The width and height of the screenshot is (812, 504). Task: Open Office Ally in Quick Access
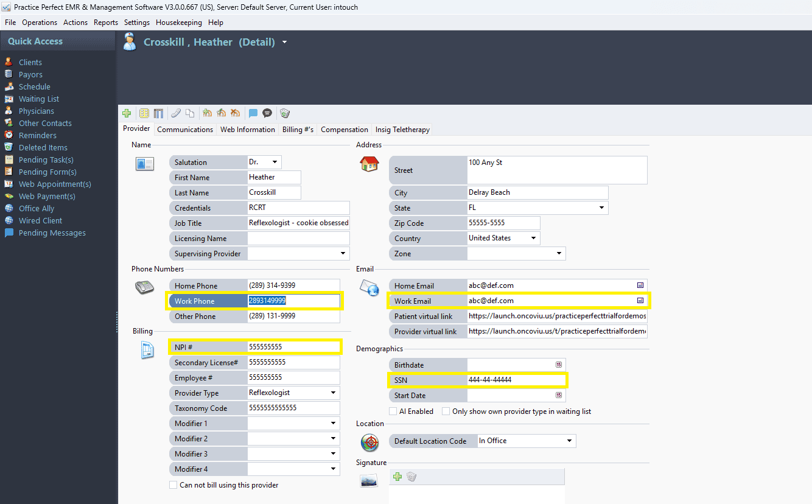click(37, 208)
